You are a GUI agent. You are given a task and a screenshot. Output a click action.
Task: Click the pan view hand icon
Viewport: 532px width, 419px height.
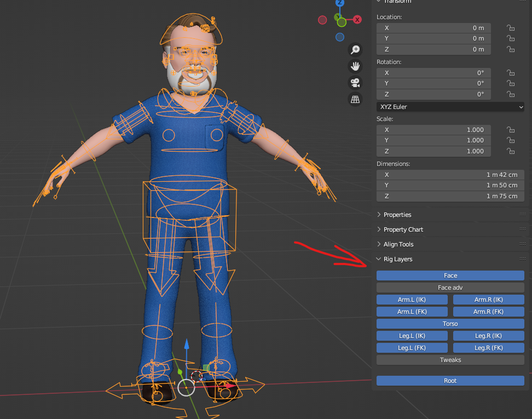pos(355,66)
